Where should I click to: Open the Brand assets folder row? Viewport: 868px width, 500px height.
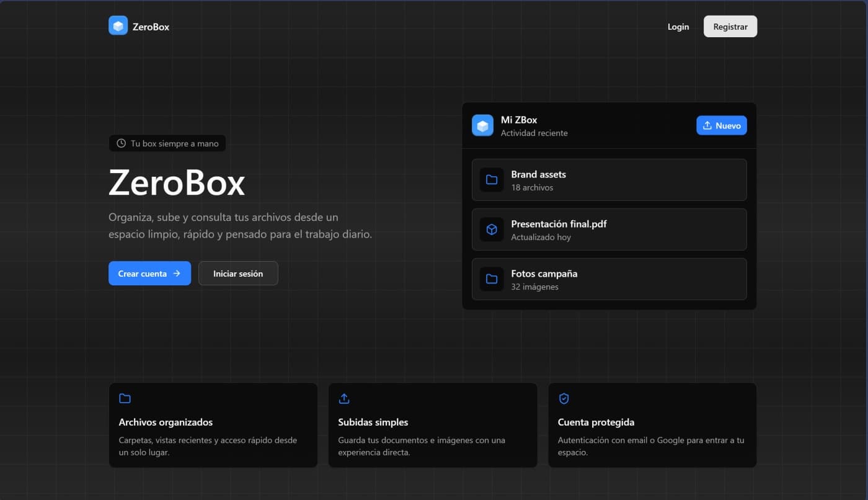609,180
